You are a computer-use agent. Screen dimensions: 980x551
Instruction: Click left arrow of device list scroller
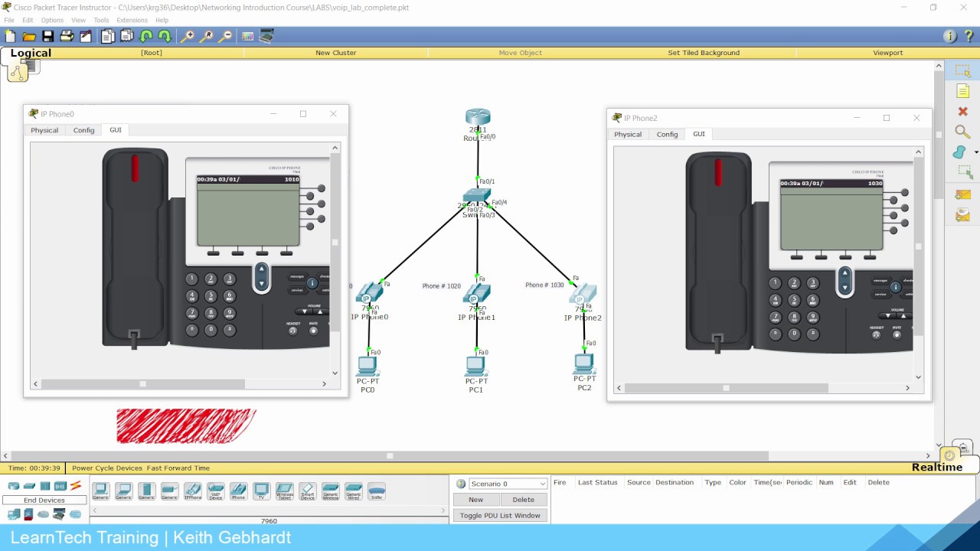tap(94, 510)
